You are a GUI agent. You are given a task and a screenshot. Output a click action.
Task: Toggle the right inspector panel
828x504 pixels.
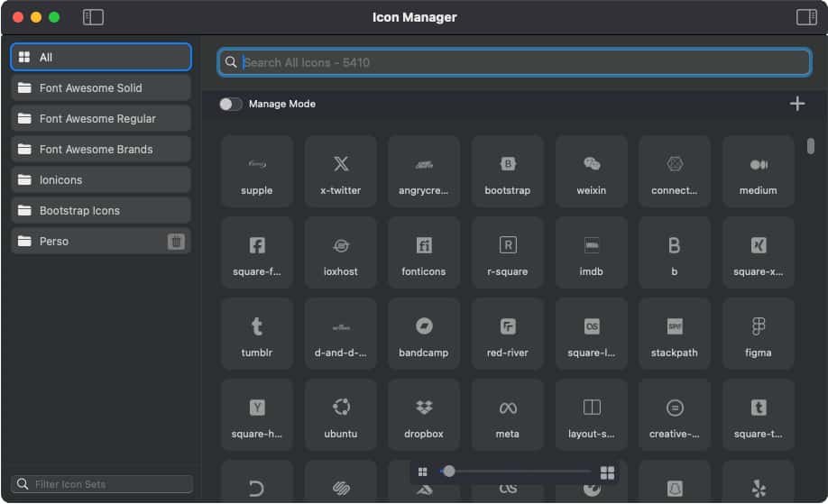tap(805, 17)
